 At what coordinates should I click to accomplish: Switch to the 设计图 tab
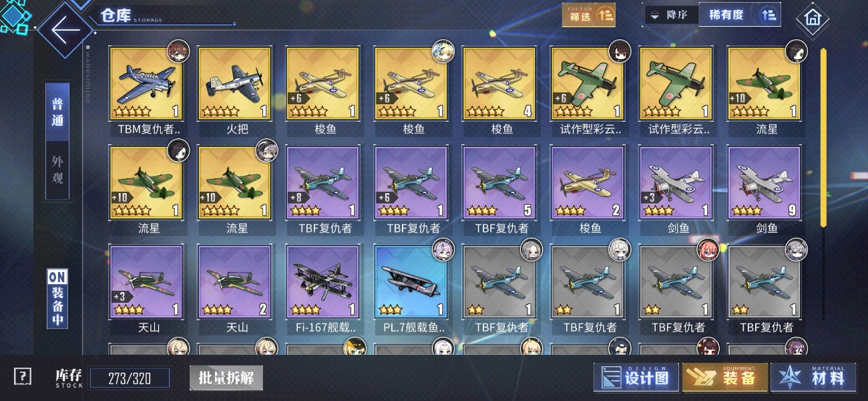point(636,378)
